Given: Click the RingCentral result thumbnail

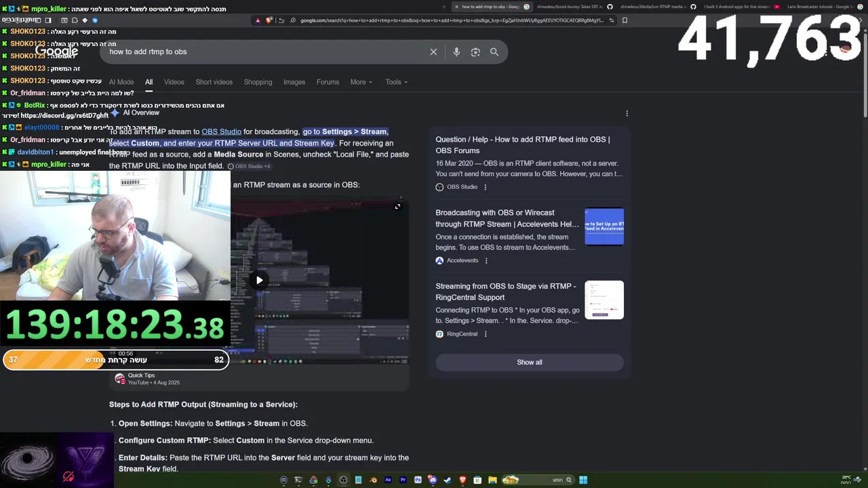Looking at the screenshot, I should pyautogui.click(x=604, y=300).
